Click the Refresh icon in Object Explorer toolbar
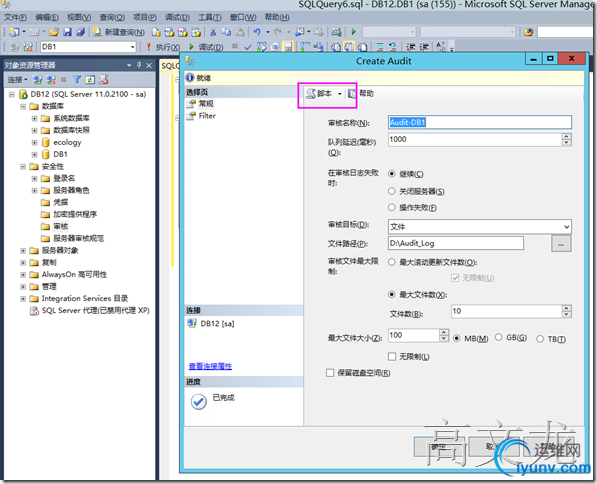The width and height of the screenshot is (597, 484). [90, 80]
